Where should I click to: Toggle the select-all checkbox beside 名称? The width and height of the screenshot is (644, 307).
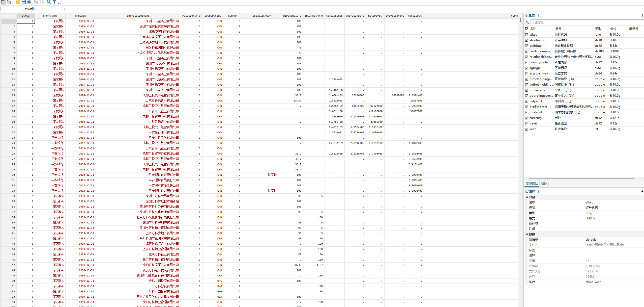(x=526, y=29)
